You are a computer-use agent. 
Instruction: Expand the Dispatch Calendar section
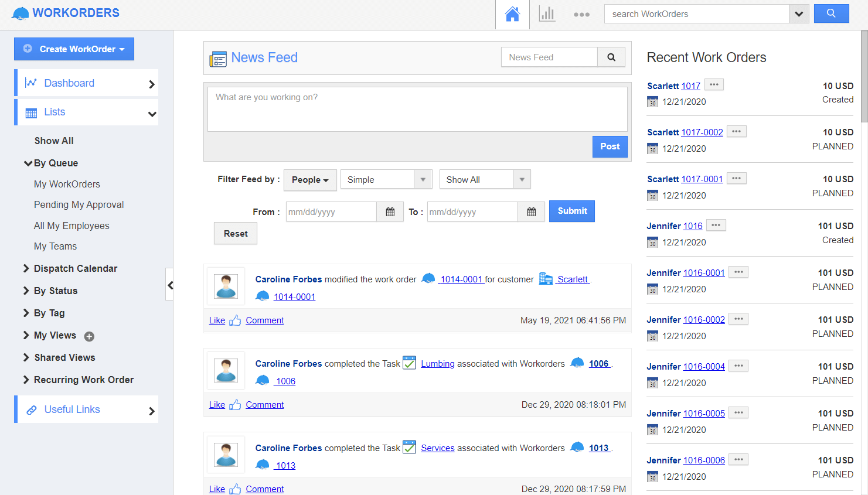pos(75,268)
